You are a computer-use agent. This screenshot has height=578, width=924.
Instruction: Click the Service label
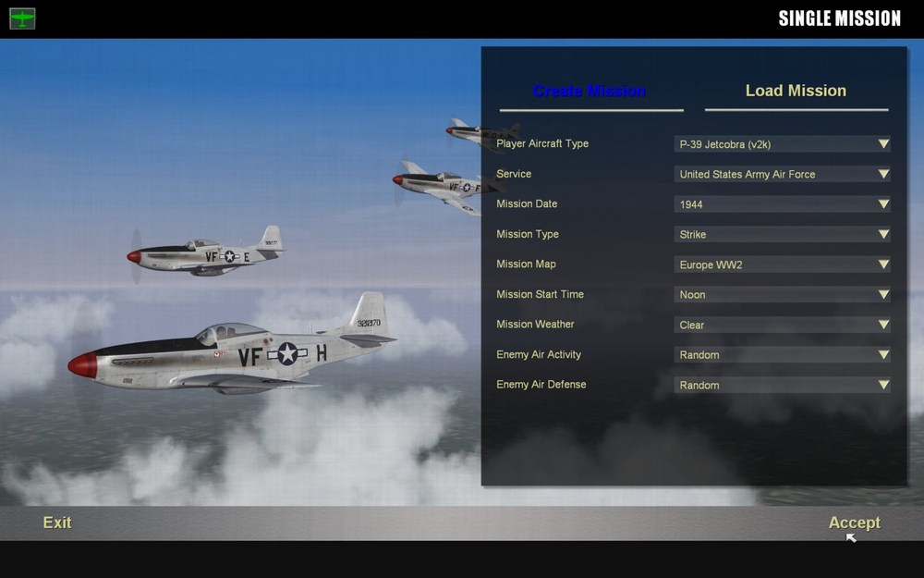coord(514,174)
